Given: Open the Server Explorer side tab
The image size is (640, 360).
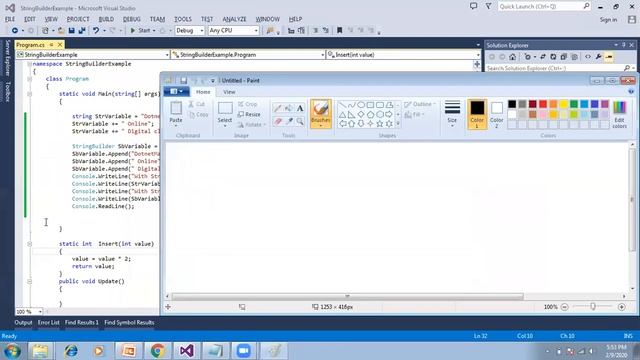Looking at the screenshot, I should coord(7,58).
